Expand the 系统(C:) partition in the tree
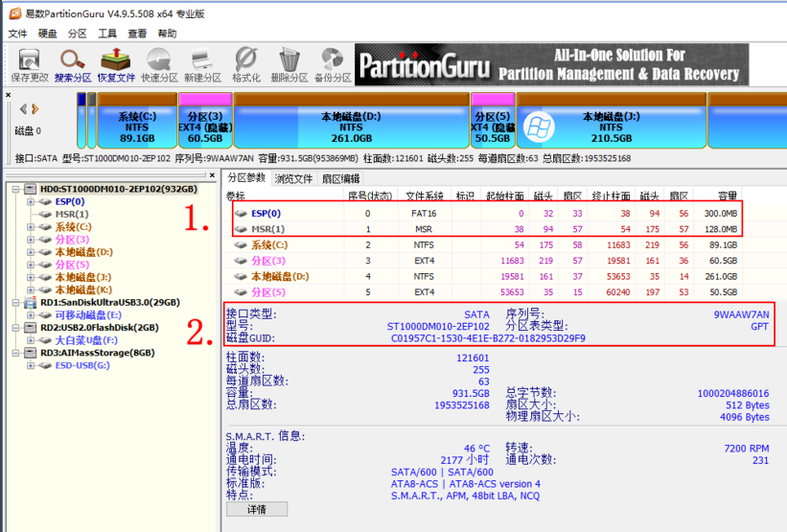The height and width of the screenshot is (532, 787). 32,227
